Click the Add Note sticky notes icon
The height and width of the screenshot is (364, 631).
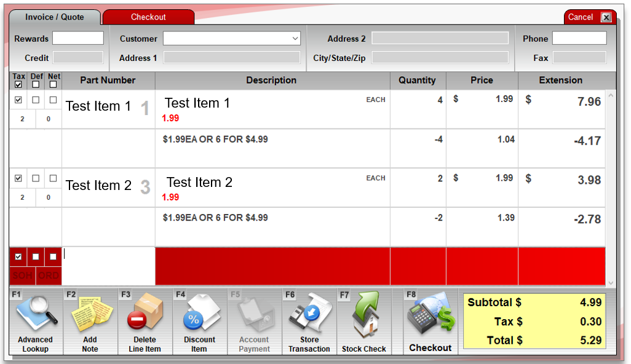click(x=90, y=314)
